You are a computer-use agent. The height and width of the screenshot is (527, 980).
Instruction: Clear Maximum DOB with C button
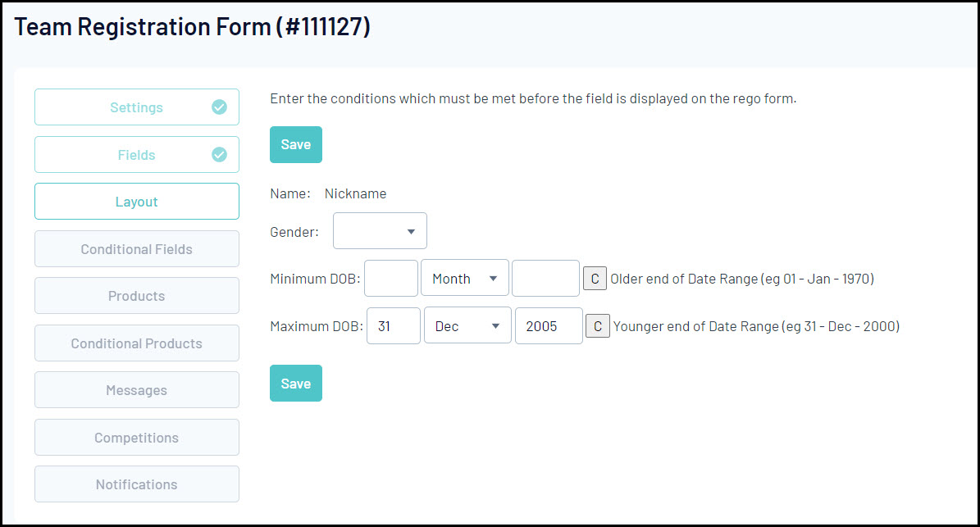pos(598,326)
